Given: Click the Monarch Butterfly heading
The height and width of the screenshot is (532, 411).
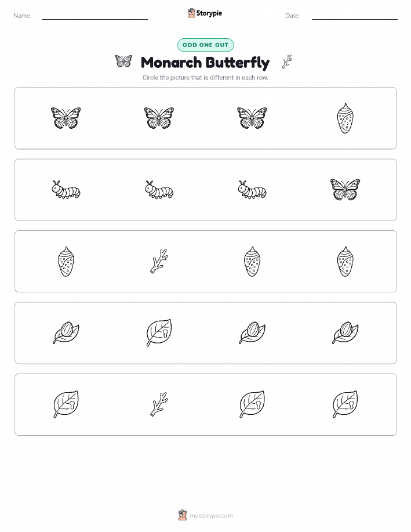Looking at the screenshot, I should pyautogui.click(x=205, y=63).
